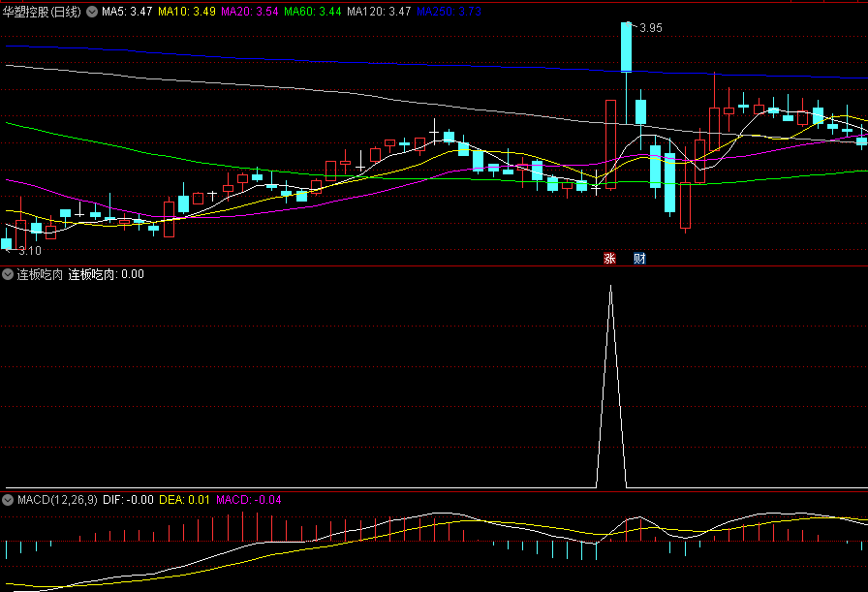The image size is (868, 592).
Task: Click the blue 财 marker icon
Action: (x=639, y=258)
